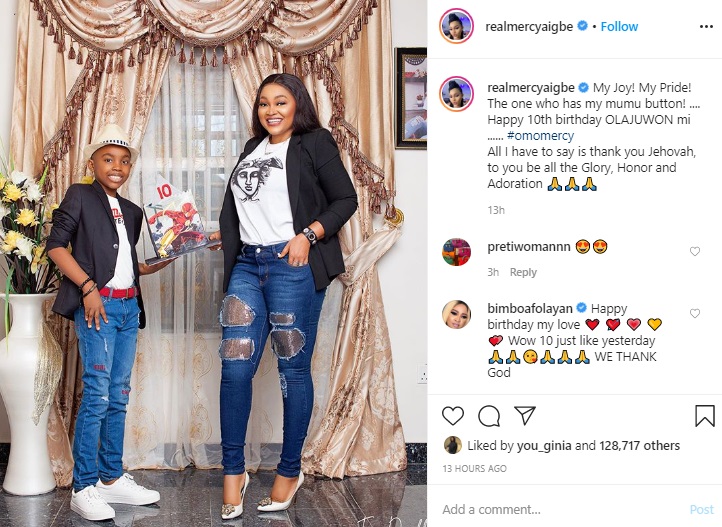Viewport: 722px width, 527px height.
Task: Click the Add a comment field
Action: click(x=562, y=510)
